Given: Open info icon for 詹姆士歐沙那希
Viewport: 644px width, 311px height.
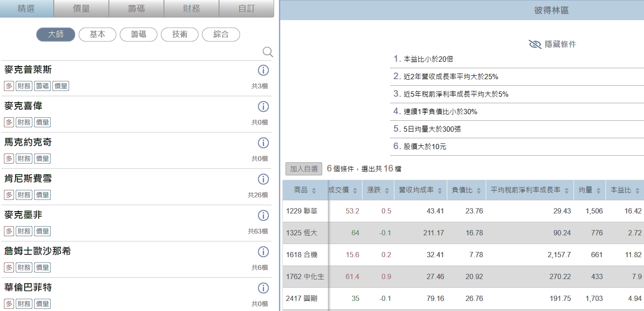Looking at the screenshot, I should pyautogui.click(x=263, y=252).
